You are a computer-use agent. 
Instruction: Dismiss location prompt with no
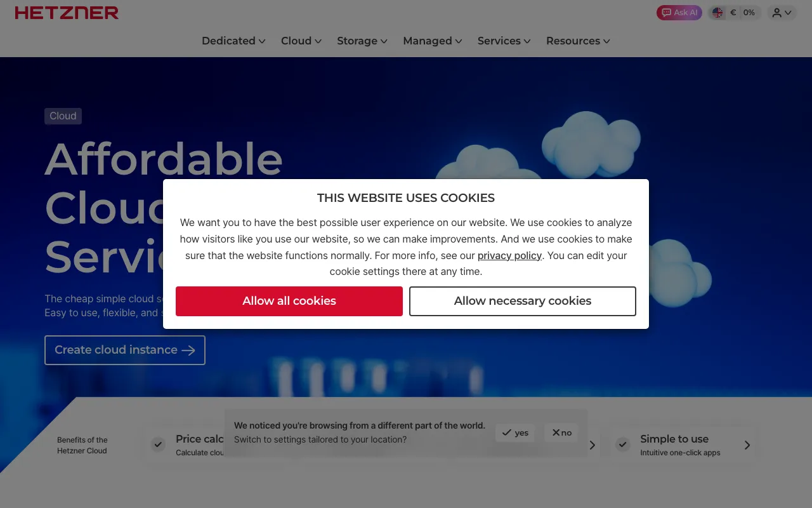click(x=561, y=432)
